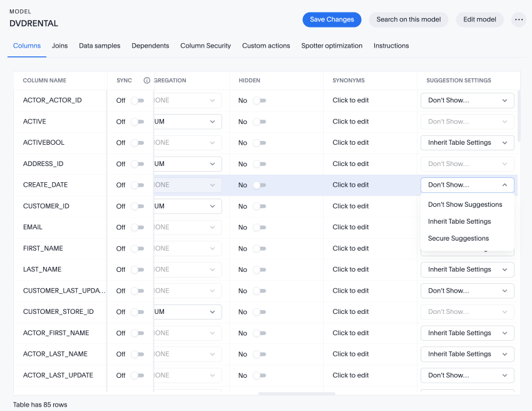This screenshot has width=532, height=411.
Task: Click the ADDRESS_ID column name cell
Action: tap(43, 164)
